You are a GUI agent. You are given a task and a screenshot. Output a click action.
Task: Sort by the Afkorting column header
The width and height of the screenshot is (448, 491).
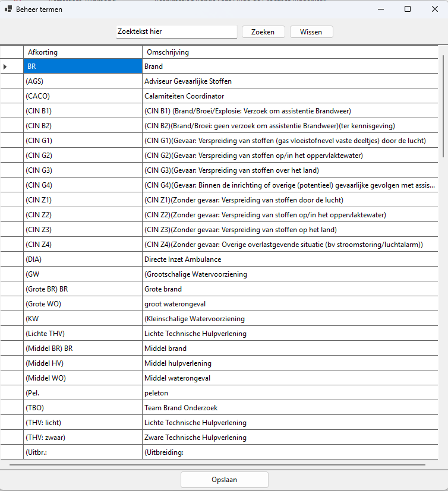83,52
